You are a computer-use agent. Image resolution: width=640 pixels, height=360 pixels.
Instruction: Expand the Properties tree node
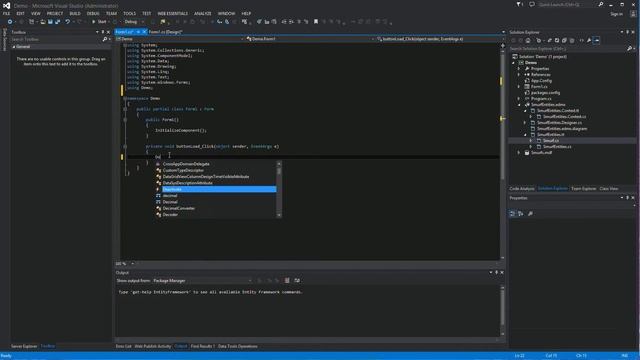pos(519,69)
